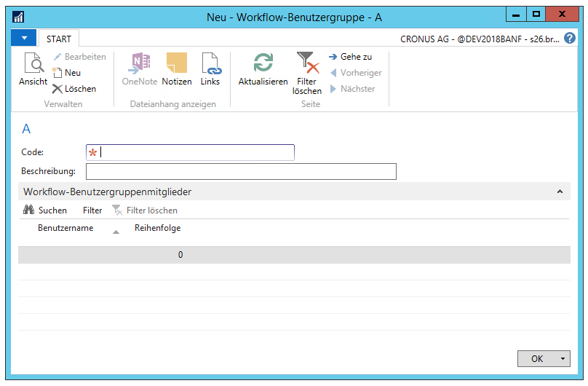The image size is (588, 386).
Task: Open Filter in the members subpage
Action: tap(92, 210)
